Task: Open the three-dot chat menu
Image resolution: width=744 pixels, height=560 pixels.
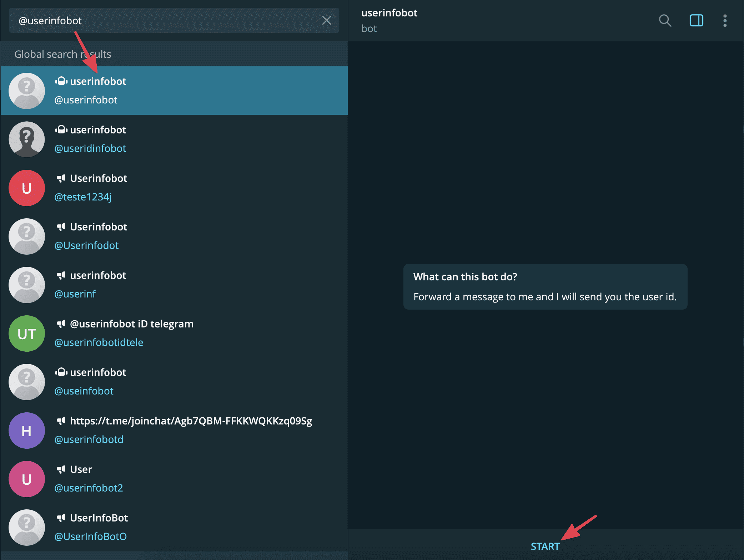Action: point(725,21)
